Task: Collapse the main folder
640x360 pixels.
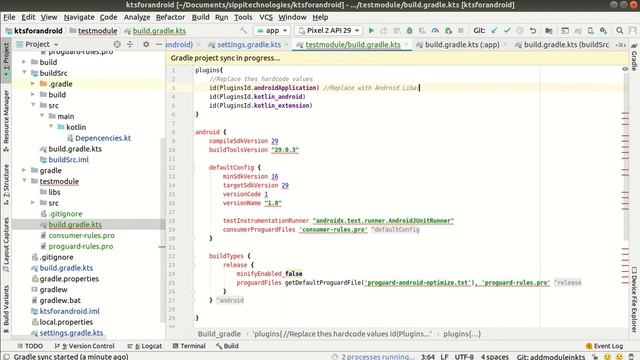Action: point(42,116)
